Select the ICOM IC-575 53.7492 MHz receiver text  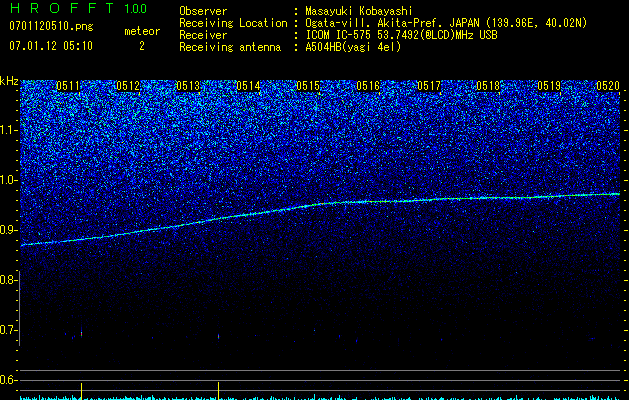pyautogui.click(x=401, y=35)
